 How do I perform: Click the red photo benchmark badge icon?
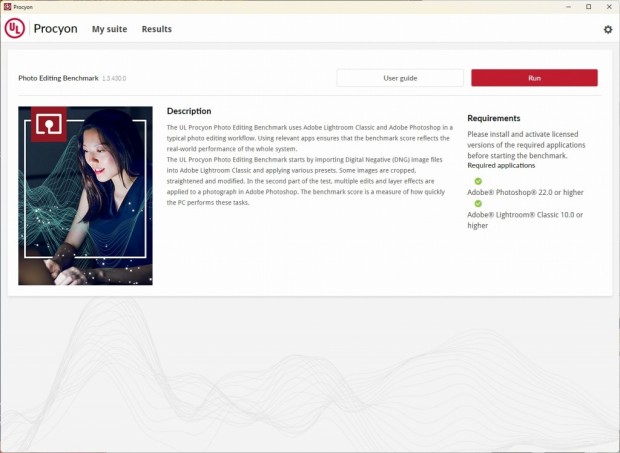point(49,124)
